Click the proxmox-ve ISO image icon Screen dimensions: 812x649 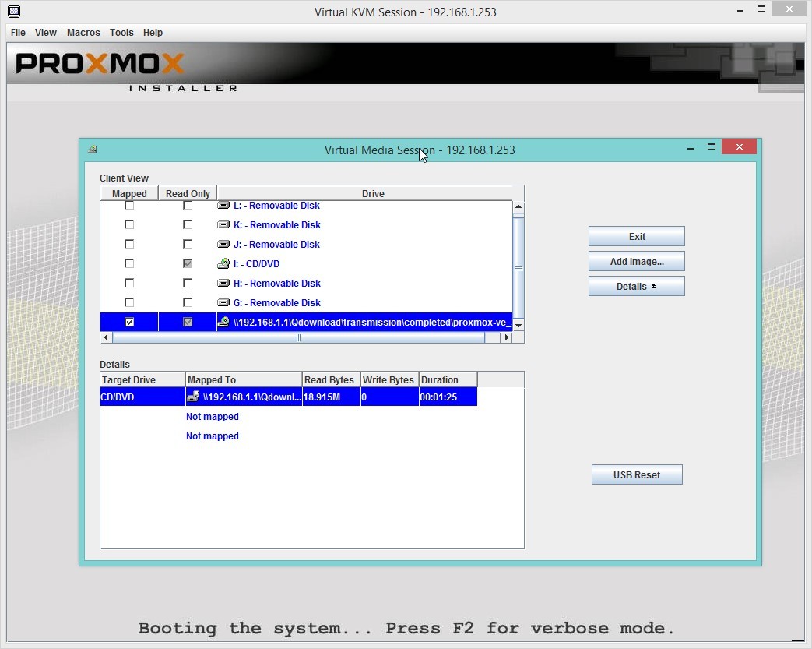(223, 322)
